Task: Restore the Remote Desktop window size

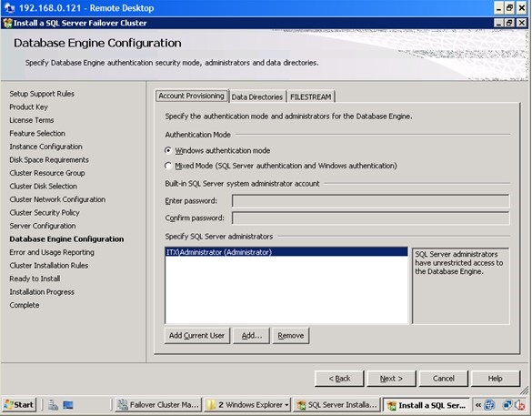Action: click(509, 8)
